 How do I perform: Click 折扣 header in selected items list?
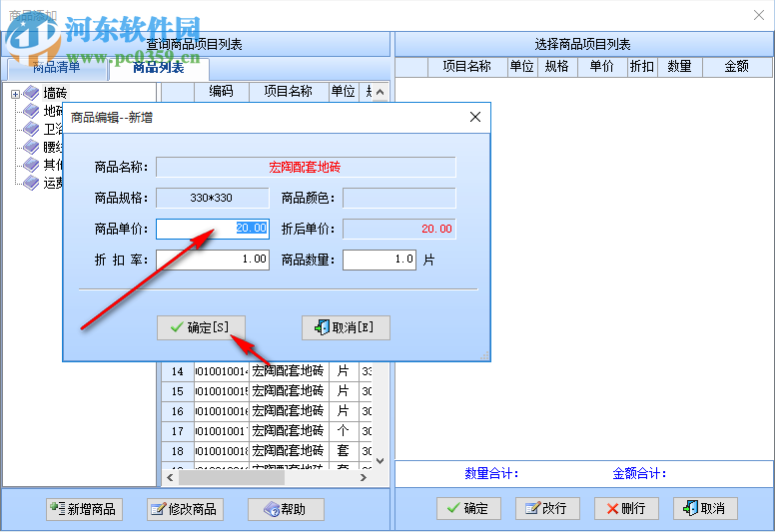click(642, 67)
